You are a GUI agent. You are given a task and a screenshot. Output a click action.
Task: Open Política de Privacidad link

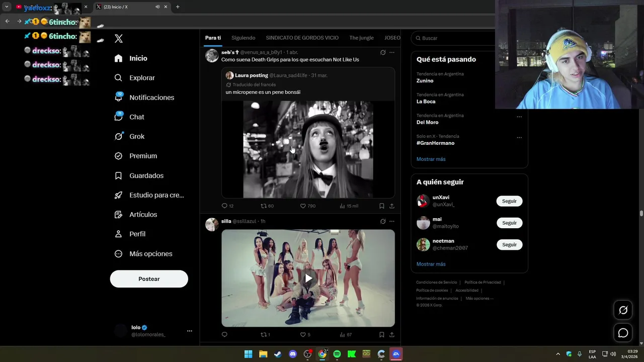(482, 283)
